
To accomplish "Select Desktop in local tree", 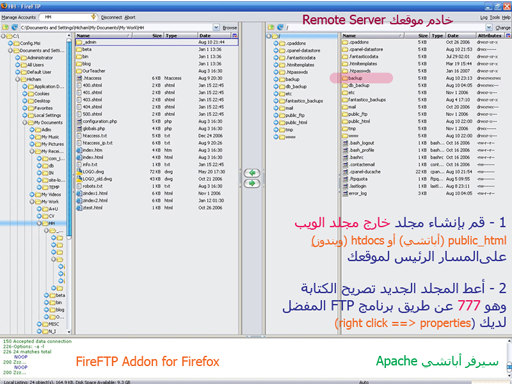I will click(x=42, y=101).
